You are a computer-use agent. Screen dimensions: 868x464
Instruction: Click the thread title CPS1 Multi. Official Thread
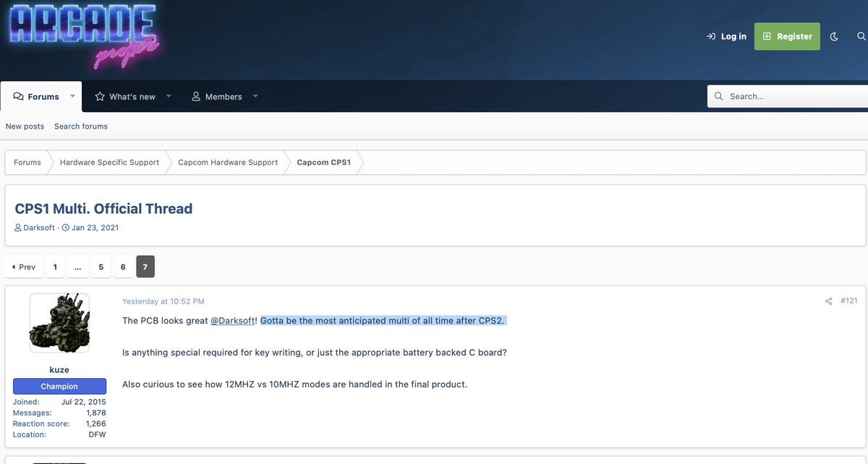pos(103,209)
